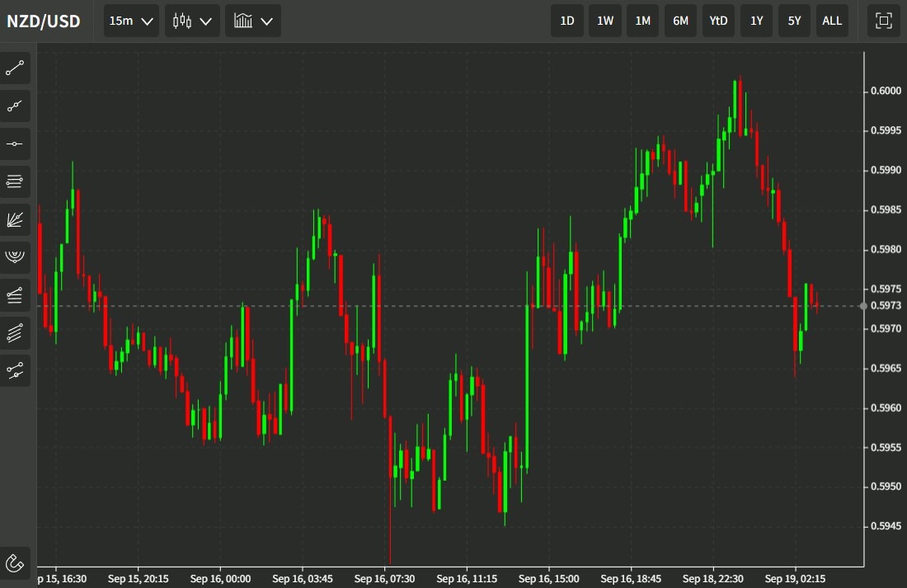Select the concentric arcs drawing tool
The width and height of the screenshot is (907, 588).
15,257
